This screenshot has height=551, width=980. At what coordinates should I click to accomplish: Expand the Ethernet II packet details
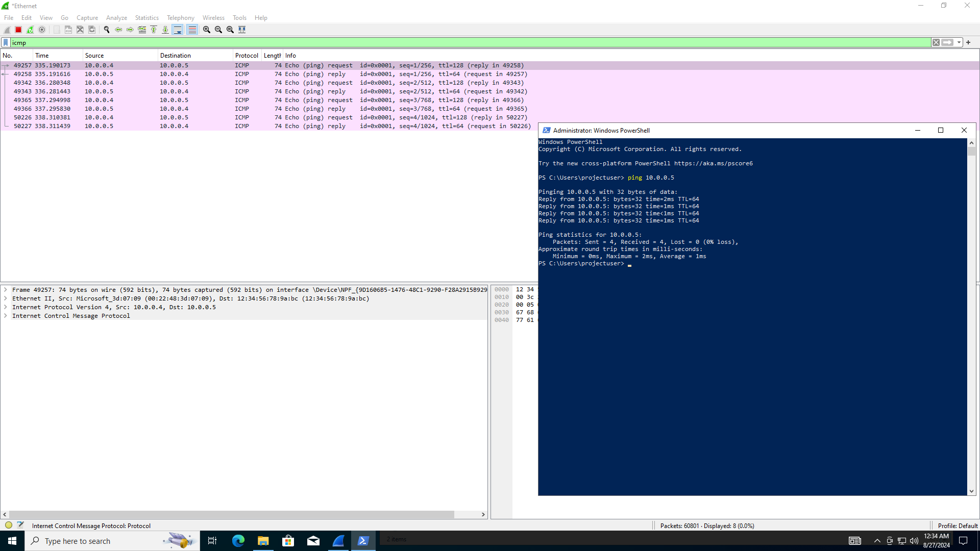pos(6,298)
